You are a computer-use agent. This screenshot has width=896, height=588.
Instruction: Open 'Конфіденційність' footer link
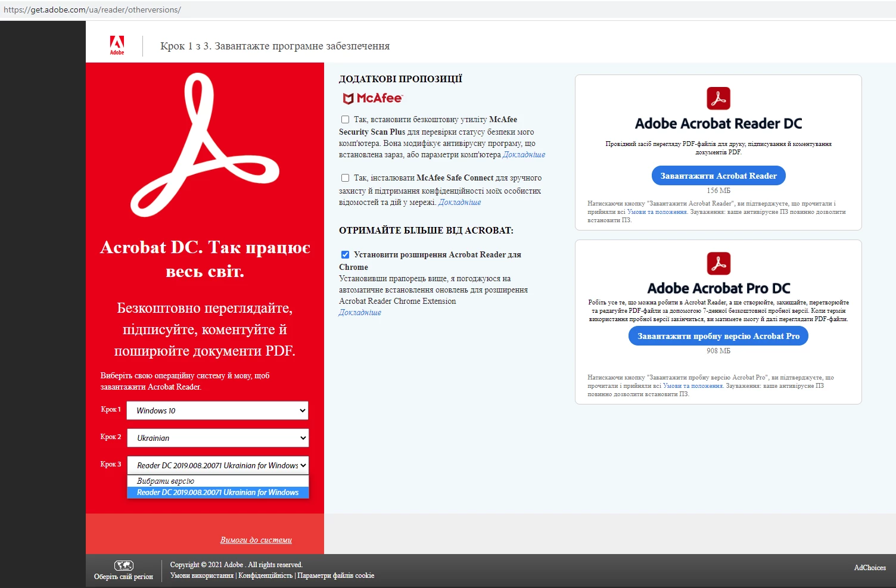265,575
